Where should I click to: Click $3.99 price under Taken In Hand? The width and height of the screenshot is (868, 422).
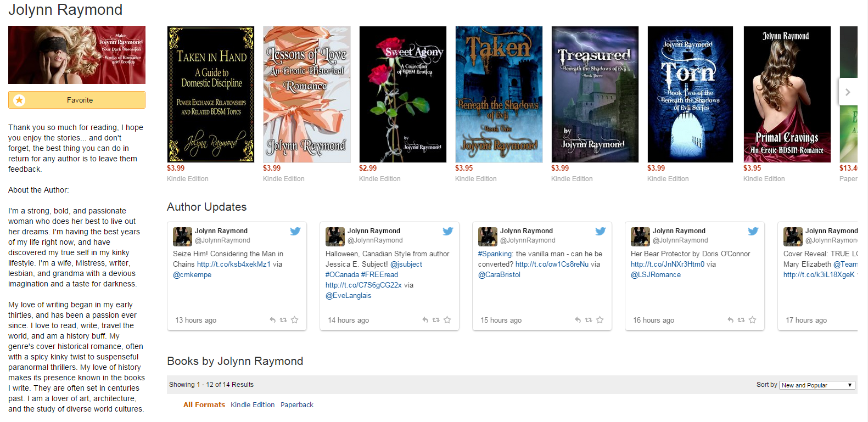click(x=176, y=168)
